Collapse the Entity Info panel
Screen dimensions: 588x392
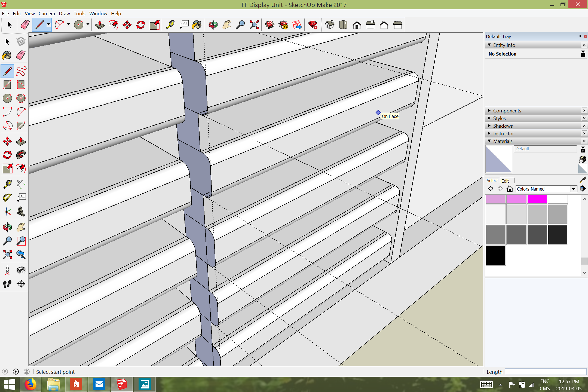point(489,45)
